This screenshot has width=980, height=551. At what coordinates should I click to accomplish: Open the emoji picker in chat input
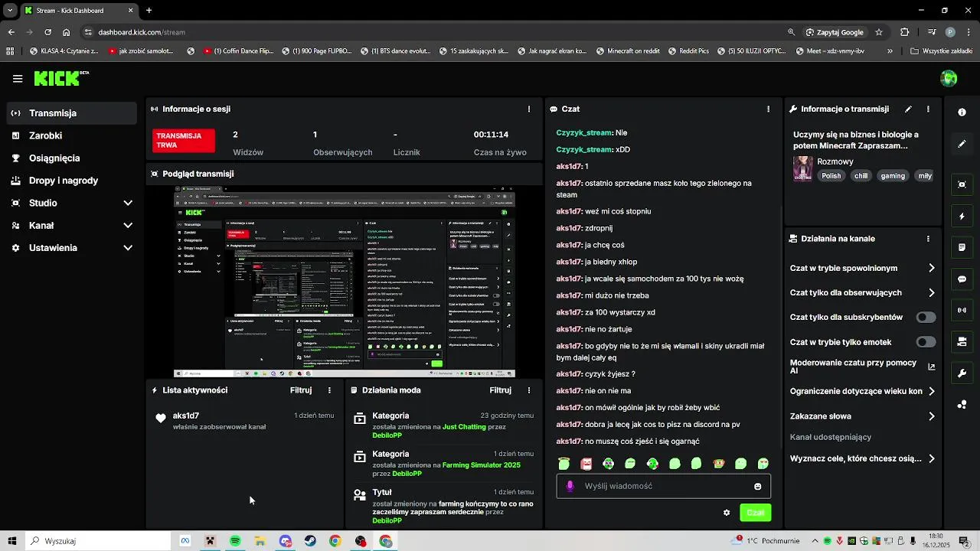point(758,486)
